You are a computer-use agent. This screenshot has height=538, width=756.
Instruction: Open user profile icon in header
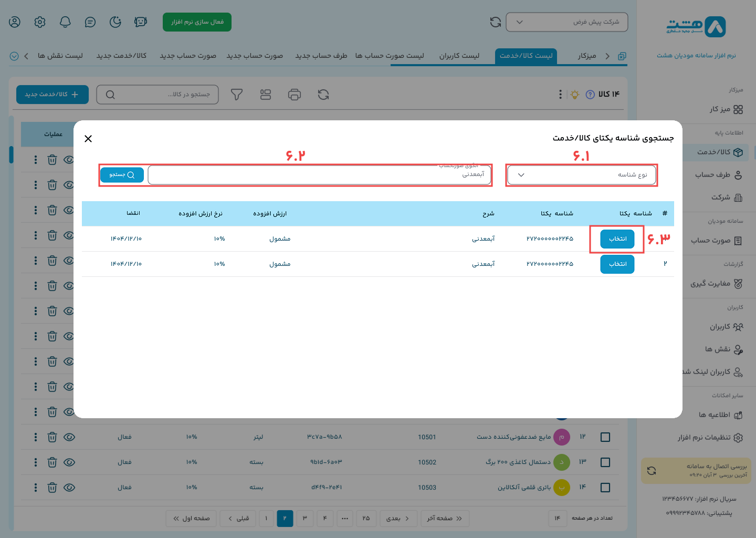pos(15,22)
